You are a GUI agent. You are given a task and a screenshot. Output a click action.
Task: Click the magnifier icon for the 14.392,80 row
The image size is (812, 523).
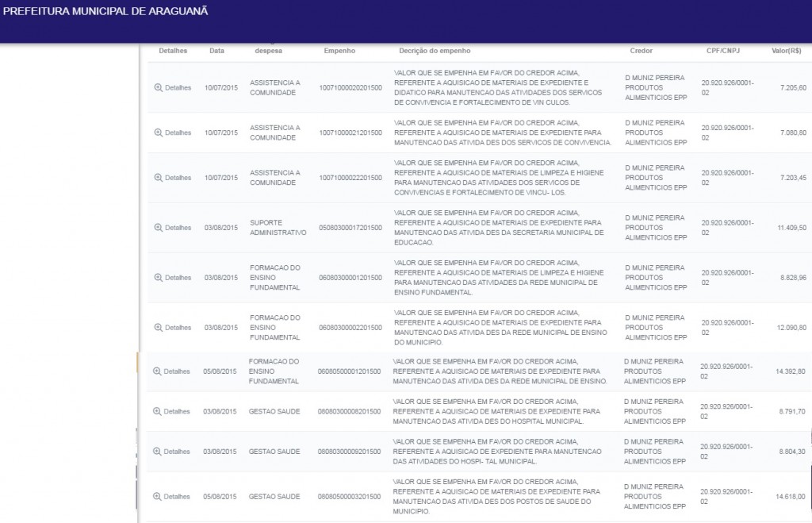(157, 371)
